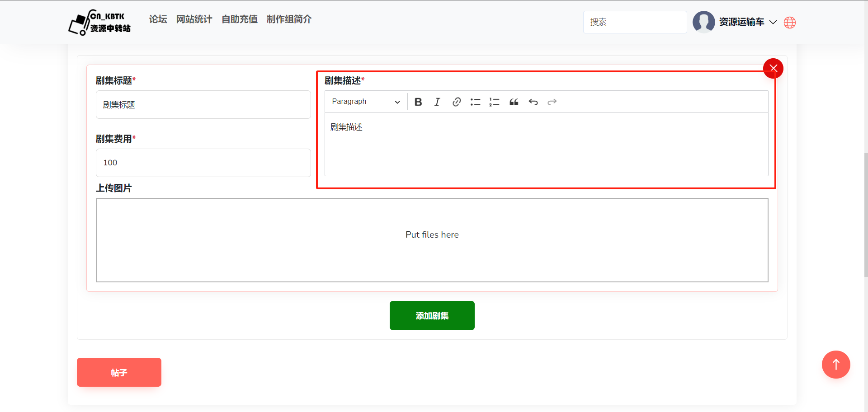Apply italic formatting in editor
Image resolution: width=868 pixels, height=412 pixels.
point(437,102)
